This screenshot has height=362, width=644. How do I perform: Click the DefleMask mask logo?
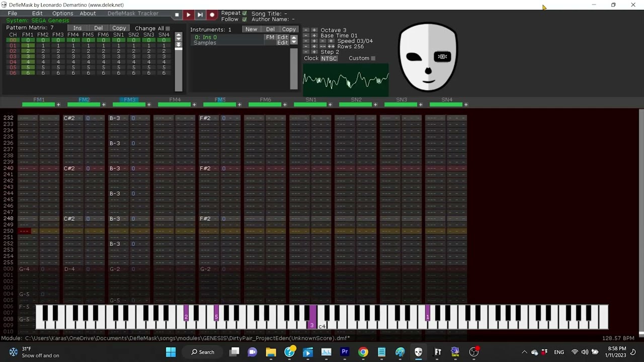click(x=428, y=57)
